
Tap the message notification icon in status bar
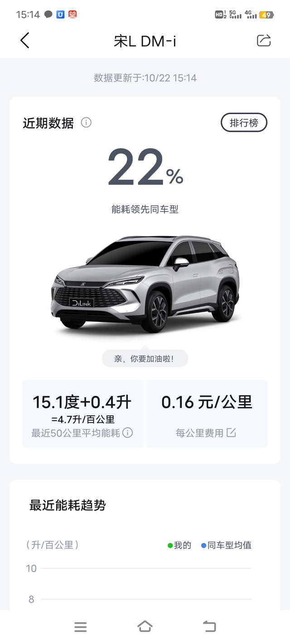pos(48,14)
